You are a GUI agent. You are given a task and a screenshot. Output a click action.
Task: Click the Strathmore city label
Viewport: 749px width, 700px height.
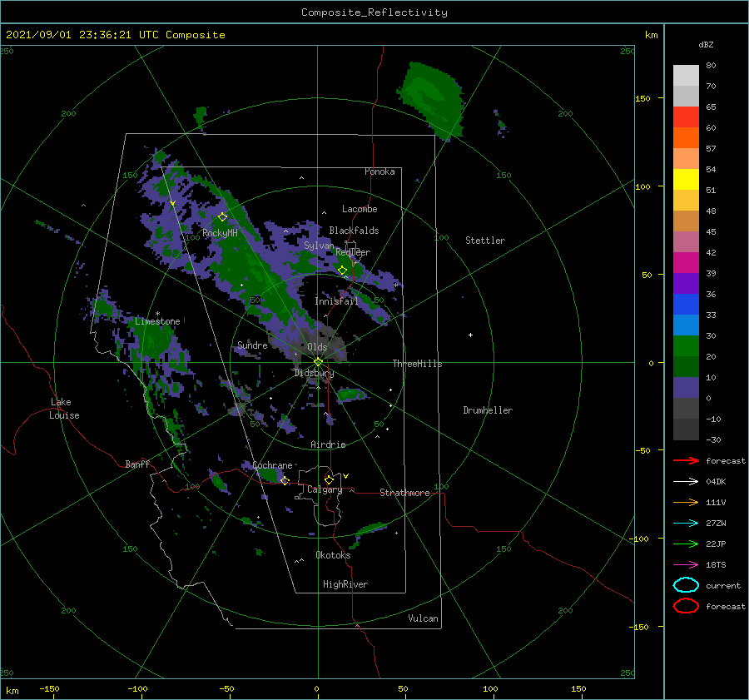(x=404, y=493)
